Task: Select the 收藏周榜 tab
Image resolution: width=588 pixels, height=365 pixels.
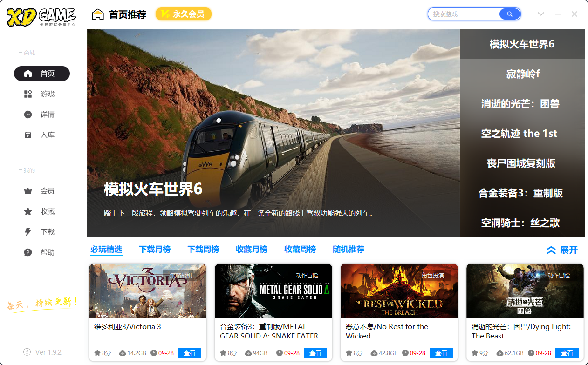Action: pos(300,250)
